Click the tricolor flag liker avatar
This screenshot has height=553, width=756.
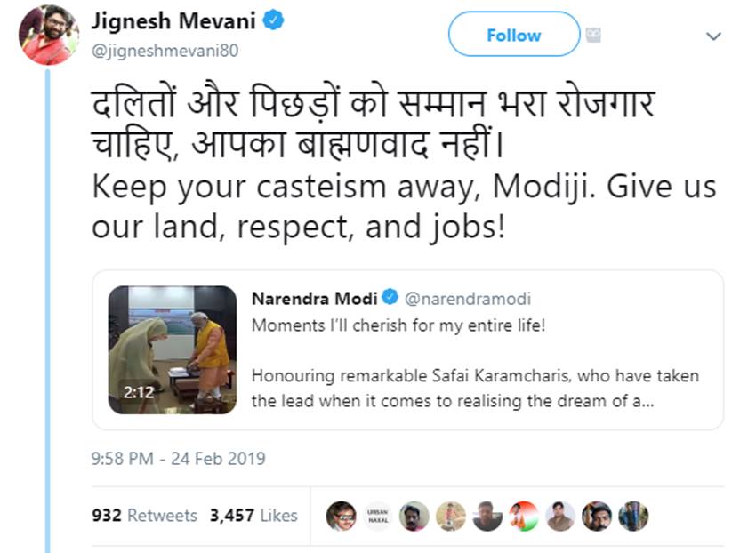tap(524, 516)
